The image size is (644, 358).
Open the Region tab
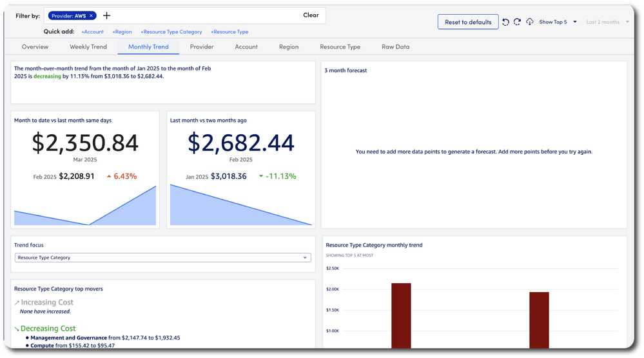(x=289, y=47)
